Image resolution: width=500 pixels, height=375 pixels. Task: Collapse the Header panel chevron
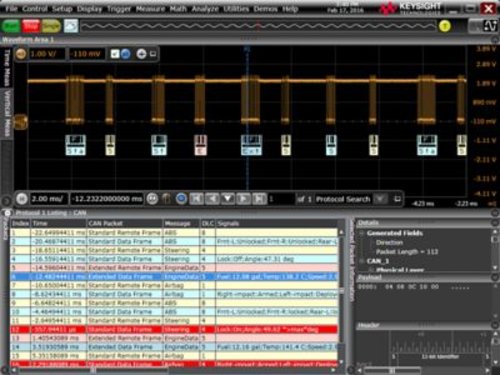pos(495,325)
